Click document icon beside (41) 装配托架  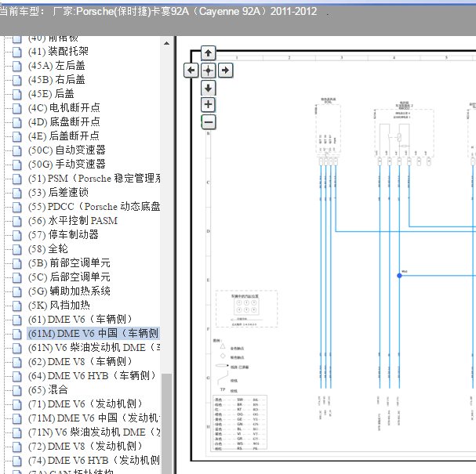tap(17, 52)
